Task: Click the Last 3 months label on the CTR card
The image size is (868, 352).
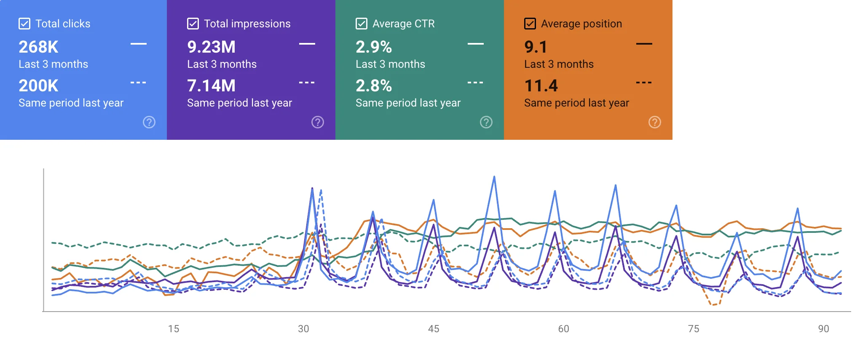Action: tap(390, 64)
